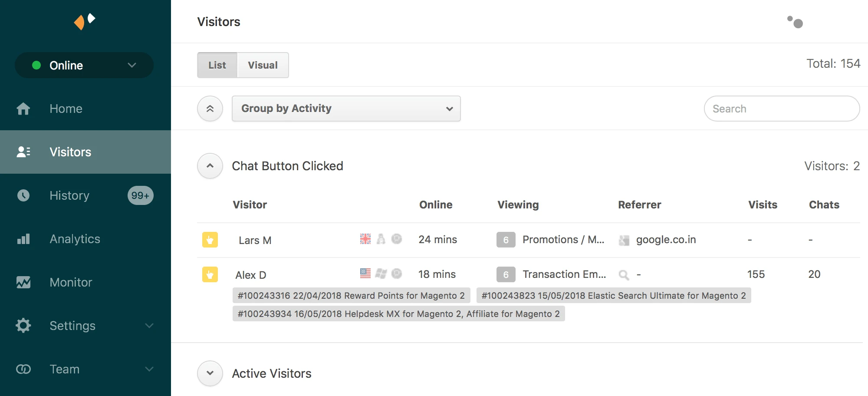
Task: Click the Monitor waveform icon
Action: (23, 282)
